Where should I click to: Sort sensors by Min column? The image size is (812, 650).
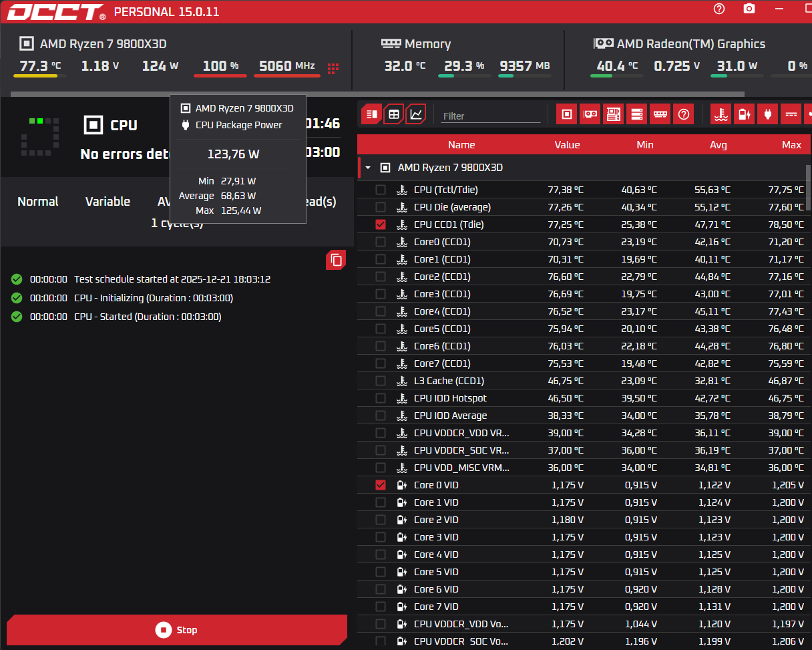[645, 144]
